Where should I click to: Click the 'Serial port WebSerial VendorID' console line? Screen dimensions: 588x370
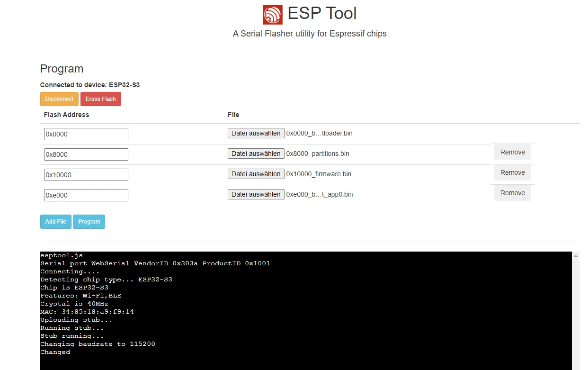(155, 263)
